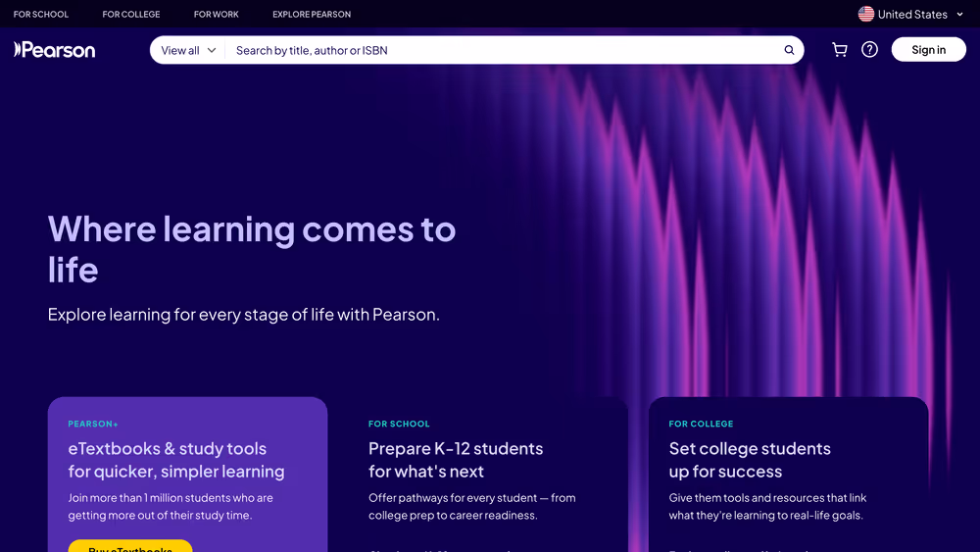Click the US flag icon
This screenshot has height=552, width=980.
pos(866,14)
